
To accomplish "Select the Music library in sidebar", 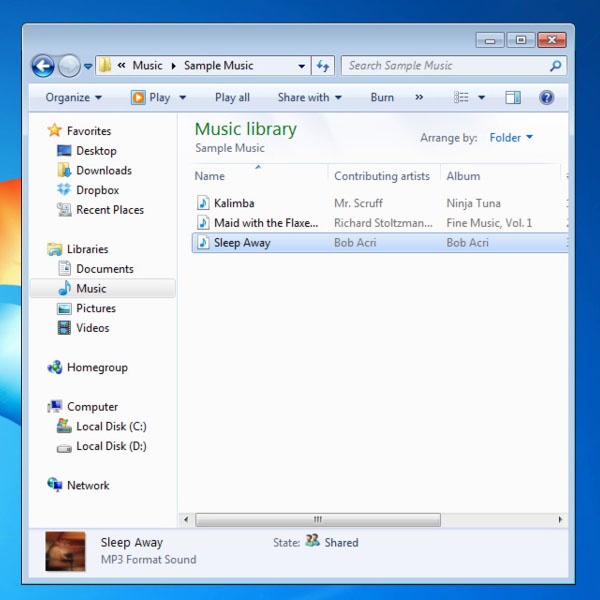I will pos(103,289).
